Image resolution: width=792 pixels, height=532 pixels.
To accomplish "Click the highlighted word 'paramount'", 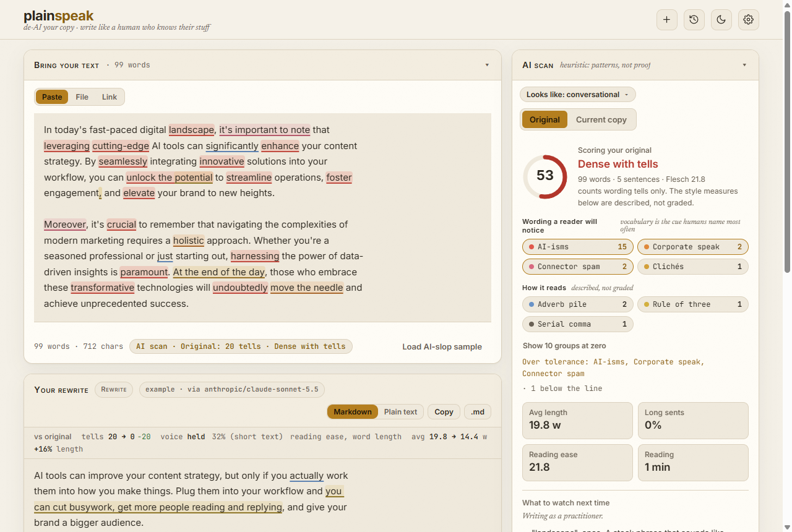I will [144, 272].
